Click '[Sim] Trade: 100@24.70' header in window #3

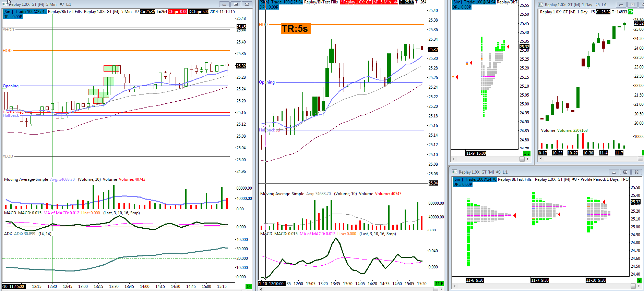click(475, 179)
